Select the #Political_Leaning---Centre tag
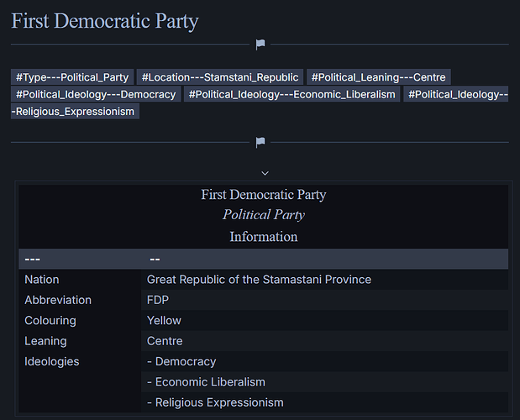Viewport: 520px width, 420px height. coord(378,77)
